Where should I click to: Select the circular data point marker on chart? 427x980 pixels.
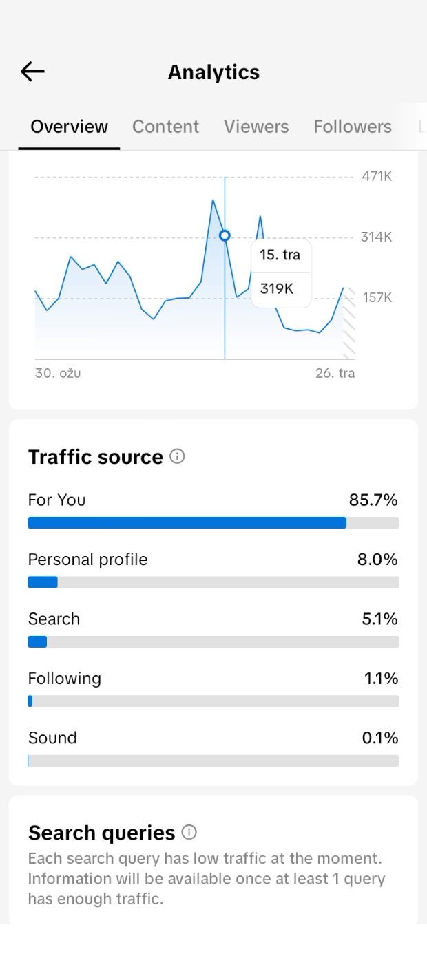click(225, 235)
